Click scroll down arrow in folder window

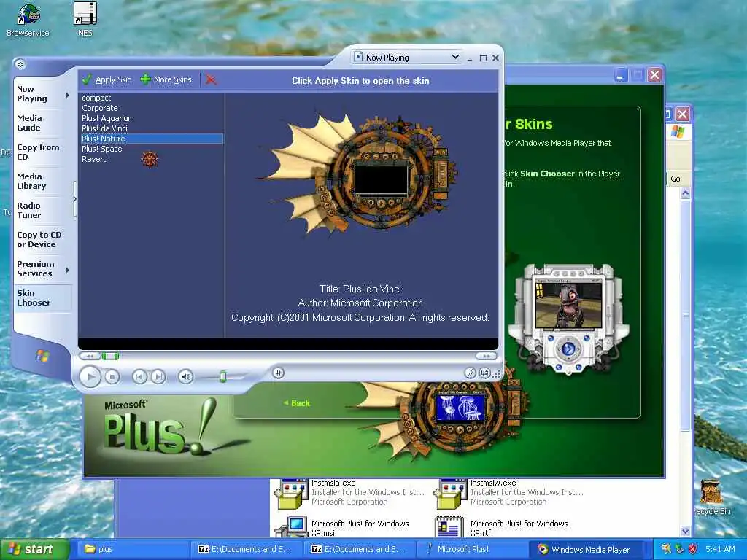[686, 531]
